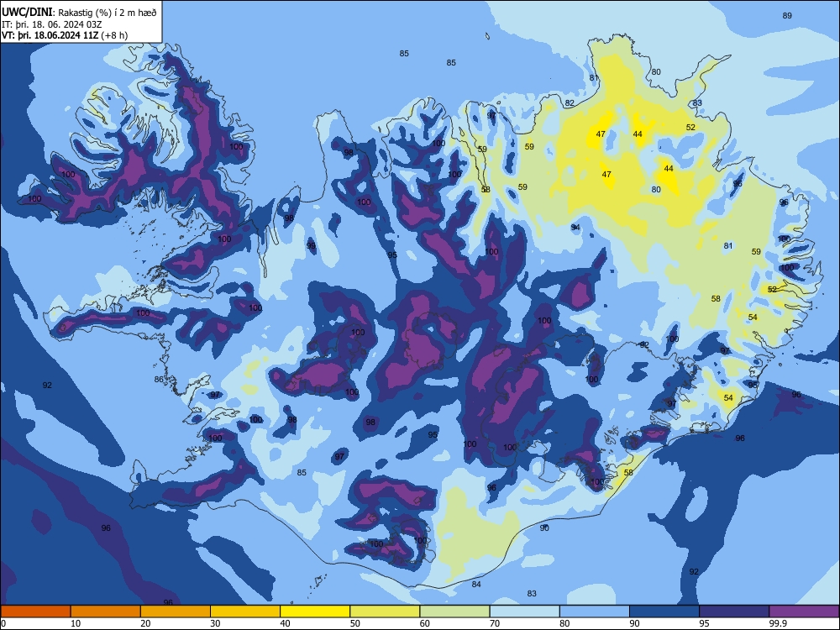Select the purple legend swatch above 99.9

pos(804,612)
